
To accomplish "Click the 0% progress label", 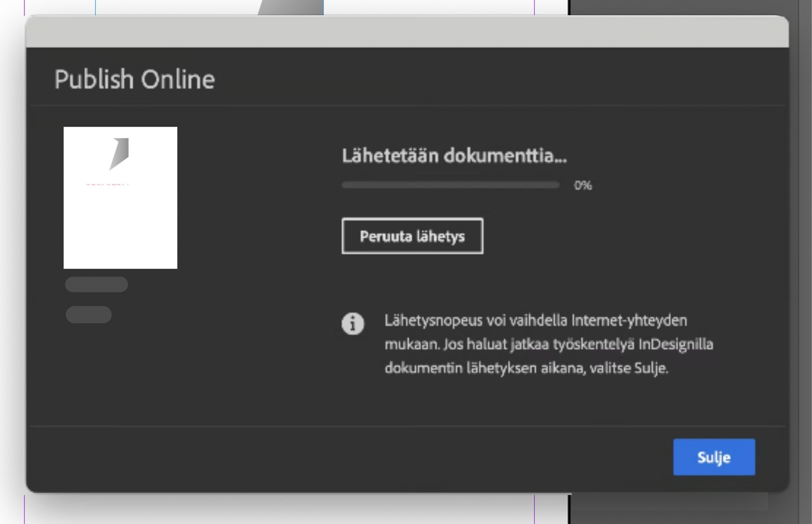I will (x=583, y=185).
